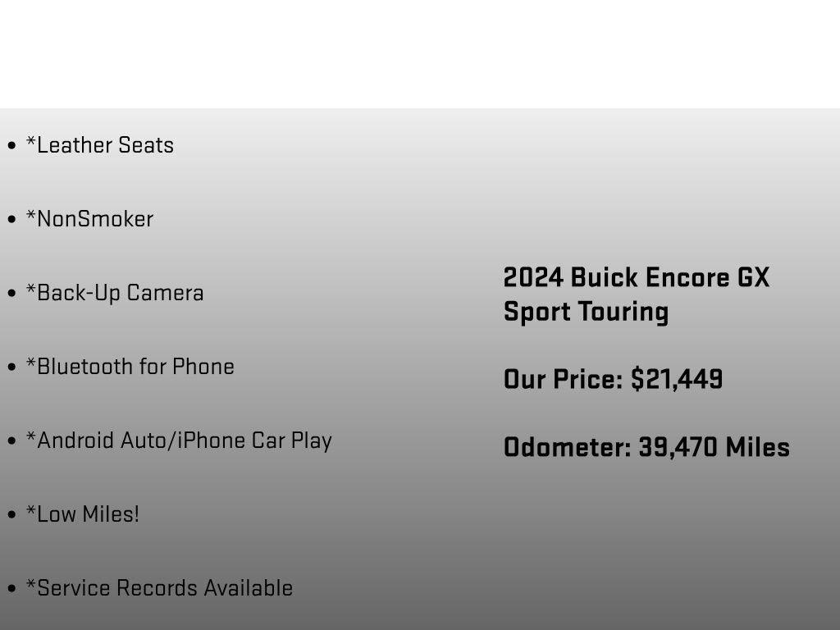Select the bullet point next to Back-Up Camera
This screenshot has width=840, height=630.
[11, 294]
